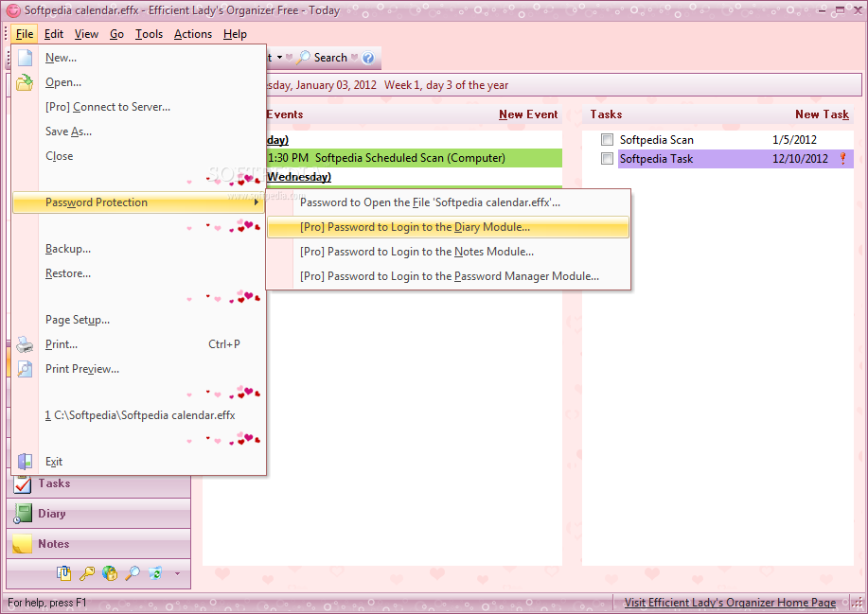Switch to Diary sidebar module label
The image size is (868, 614).
pos(52,514)
